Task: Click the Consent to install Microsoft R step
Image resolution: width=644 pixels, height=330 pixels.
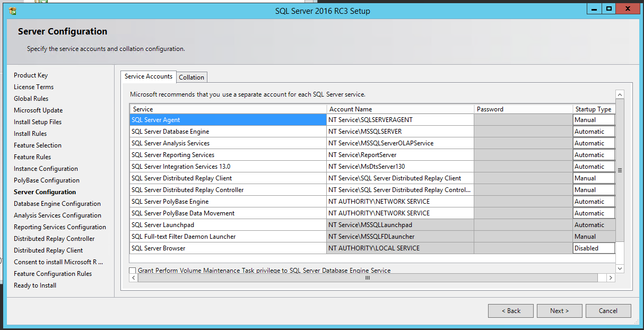Action: (58, 262)
